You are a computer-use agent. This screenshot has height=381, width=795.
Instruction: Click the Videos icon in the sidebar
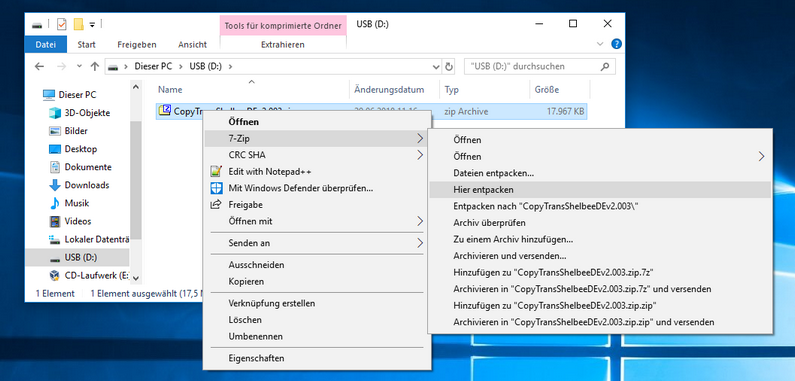click(55, 221)
